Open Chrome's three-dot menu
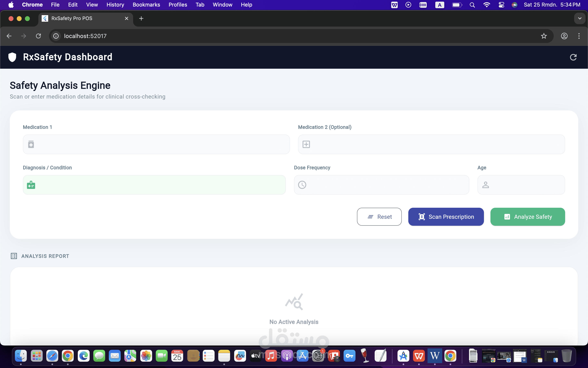The image size is (588, 368). pos(579,36)
